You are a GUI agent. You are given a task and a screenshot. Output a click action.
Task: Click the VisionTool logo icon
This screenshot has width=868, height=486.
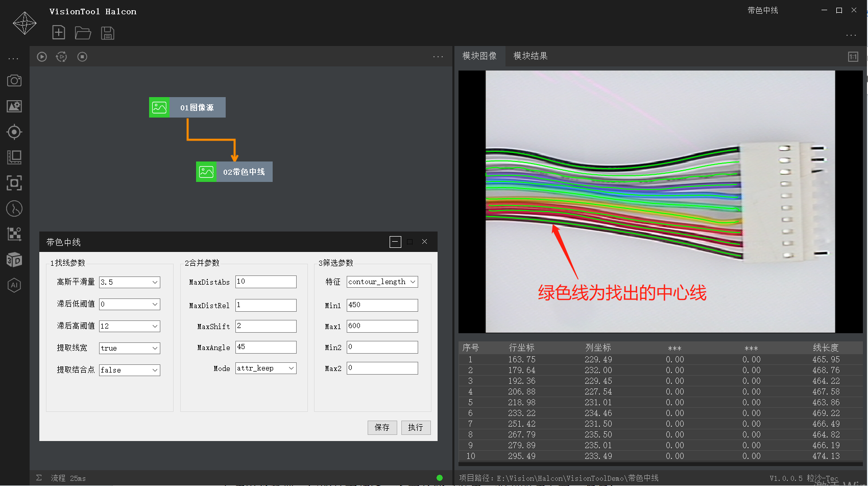(x=25, y=23)
